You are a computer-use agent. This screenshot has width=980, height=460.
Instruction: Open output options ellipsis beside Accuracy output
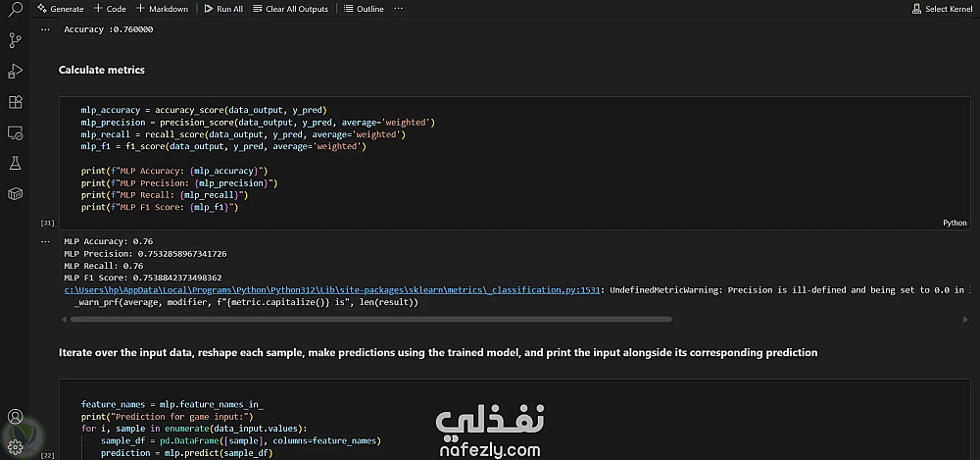[45, 29]
